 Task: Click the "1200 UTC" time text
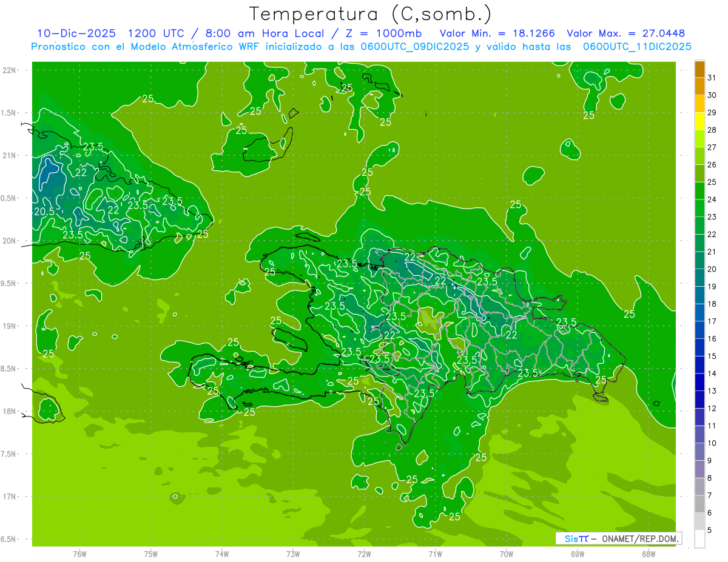(x=155, y=33)
